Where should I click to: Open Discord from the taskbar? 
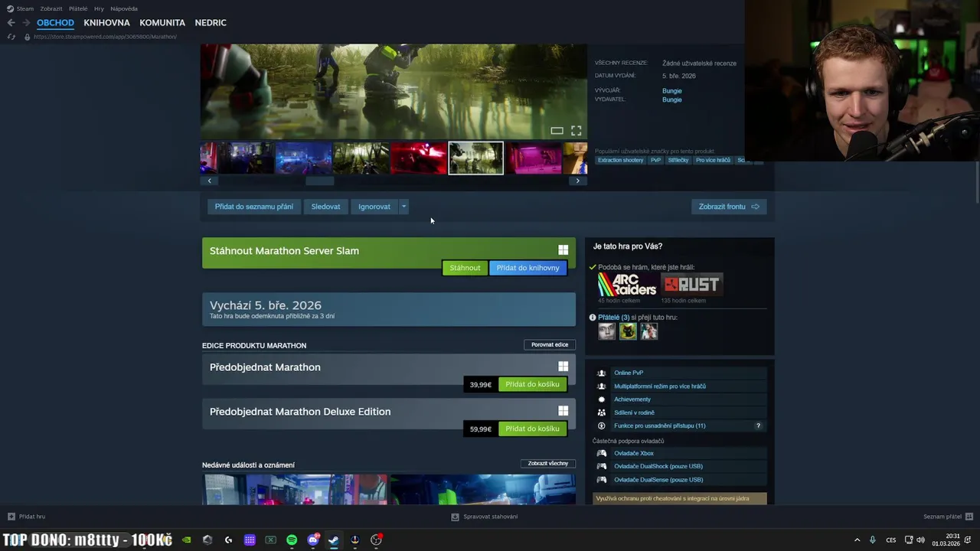(312, 540)
